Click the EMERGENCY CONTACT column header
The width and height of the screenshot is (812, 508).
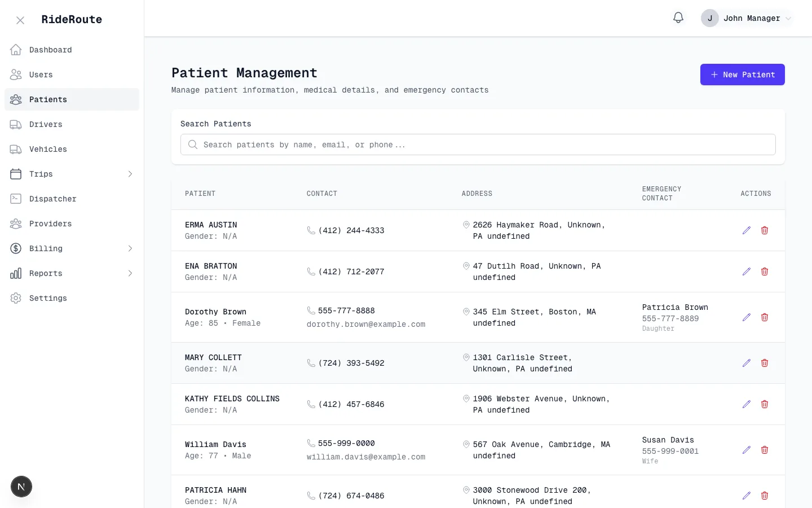(x=661, y=194)
